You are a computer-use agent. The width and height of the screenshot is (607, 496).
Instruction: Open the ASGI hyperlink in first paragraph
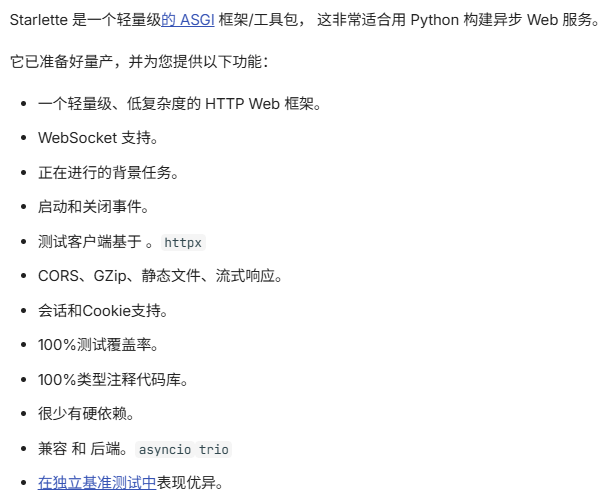188,20
